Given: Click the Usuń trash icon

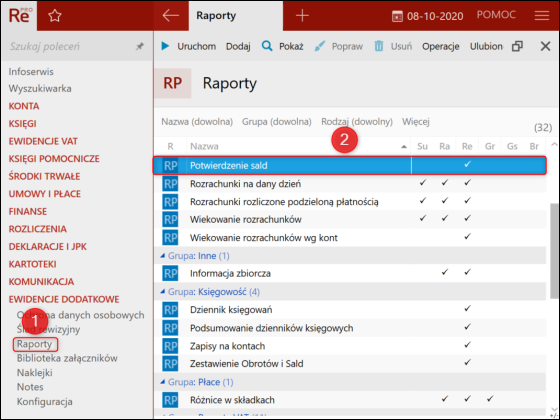Looking at the screenshot, I should pos(379,46).
